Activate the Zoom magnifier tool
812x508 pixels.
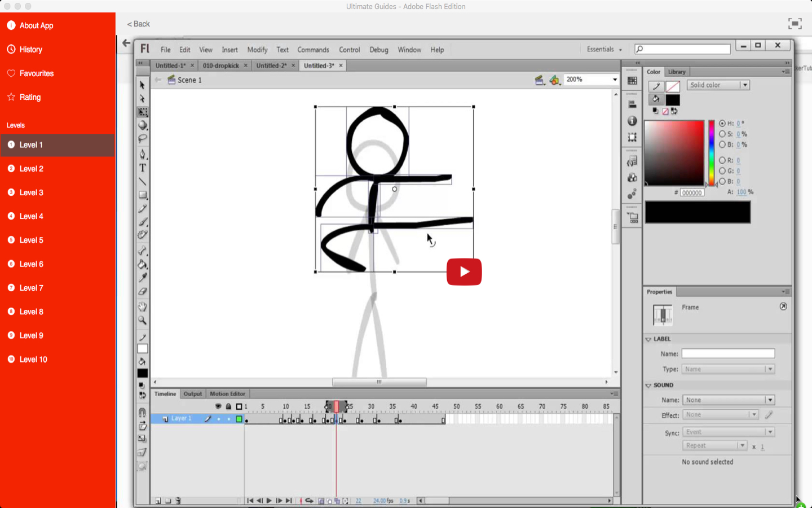tap(143, 321)
